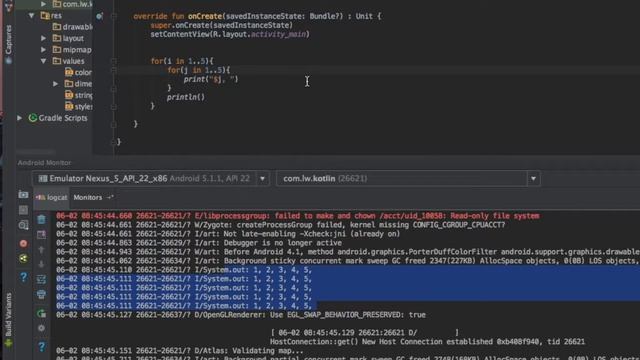This screenshot has height=360, width=640.
Task: Click the setContentView code line
Action: [230, 34]
